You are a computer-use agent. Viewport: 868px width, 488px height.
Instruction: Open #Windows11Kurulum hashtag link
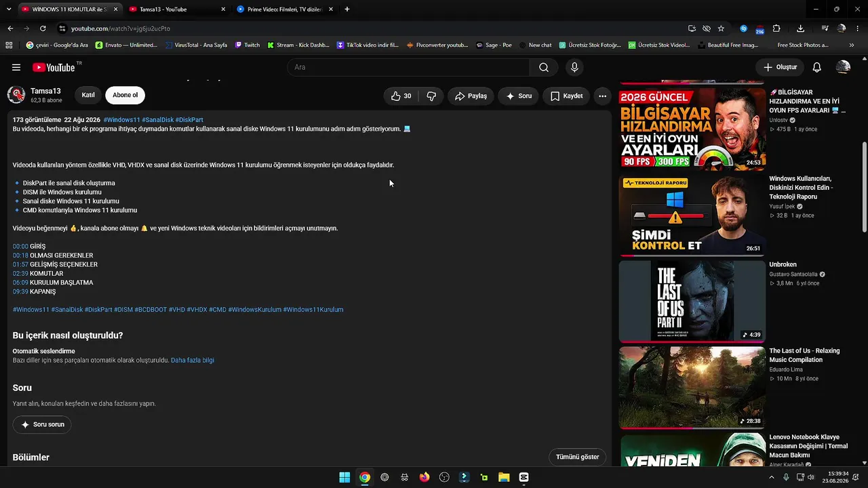coord(313,310)
